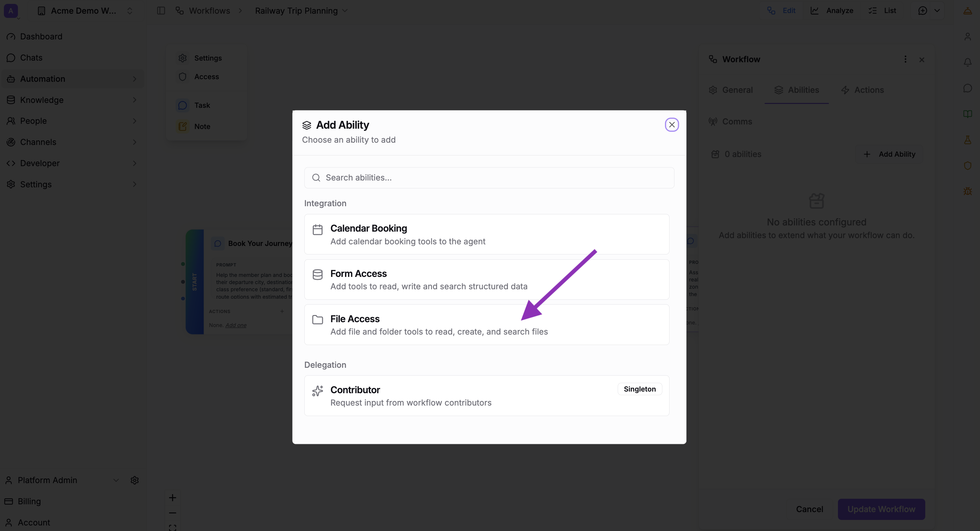Select the flask labs icon in the right rail
Screen dimensions: 980x531
(968, 140)
